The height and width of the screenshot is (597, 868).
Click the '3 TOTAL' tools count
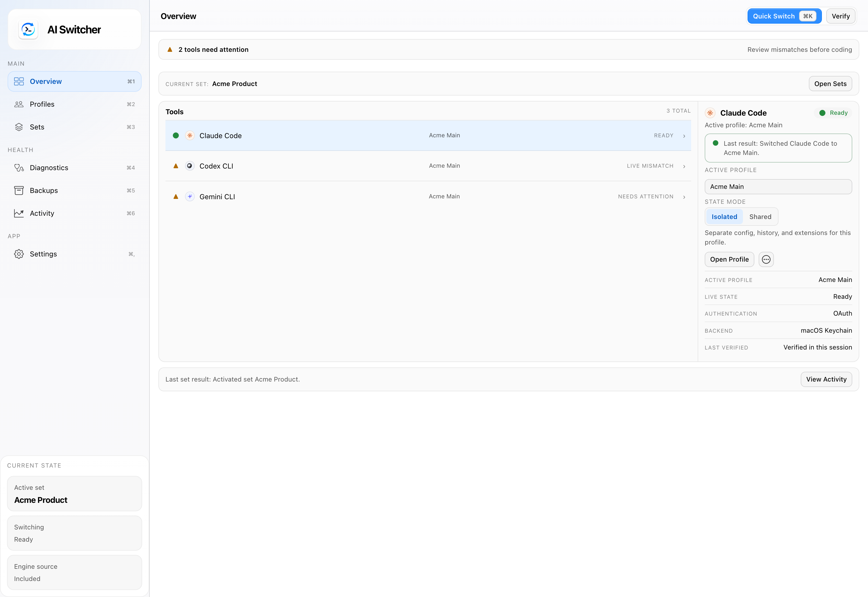[x=678, y=111]
